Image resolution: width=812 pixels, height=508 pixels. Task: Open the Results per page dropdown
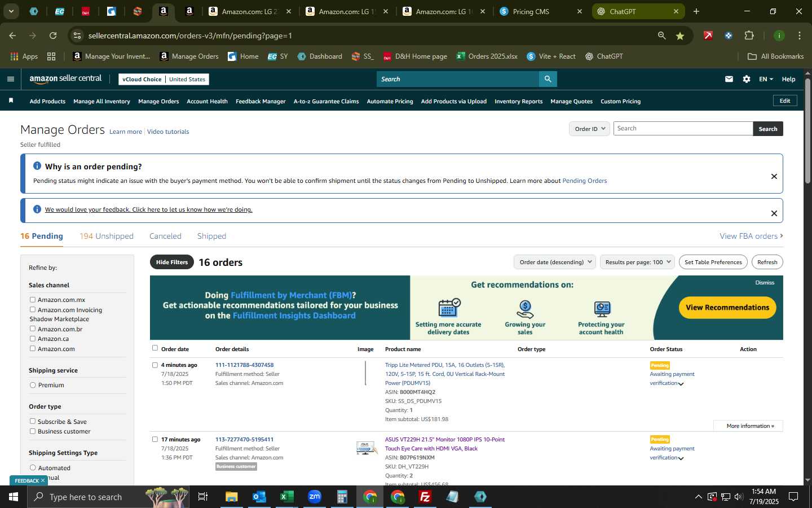pos(637,262)
